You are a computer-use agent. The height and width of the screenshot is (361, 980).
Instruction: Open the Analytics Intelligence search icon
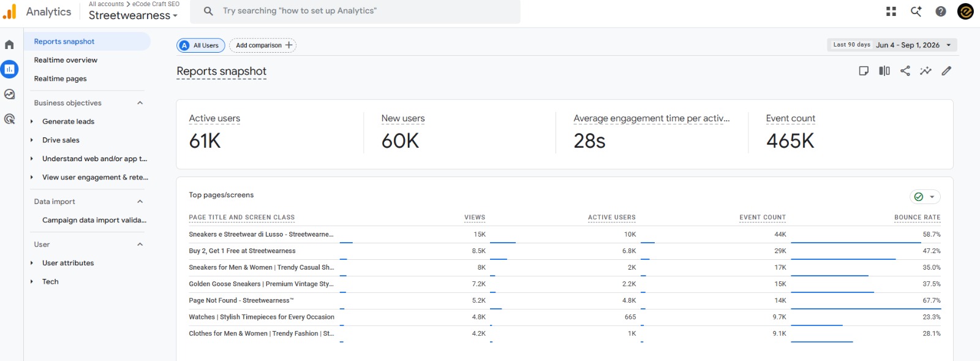(x=916, y=11)
